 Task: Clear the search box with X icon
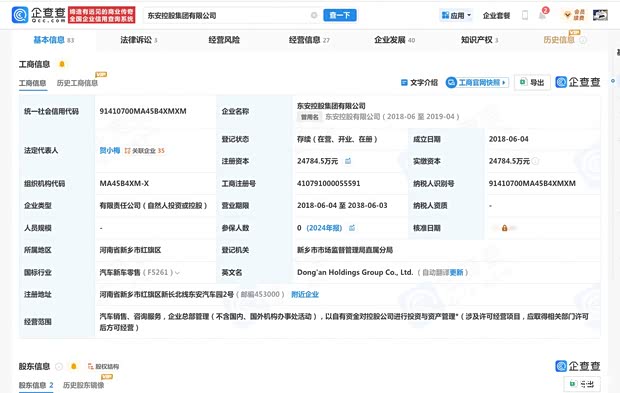[314, 15]
